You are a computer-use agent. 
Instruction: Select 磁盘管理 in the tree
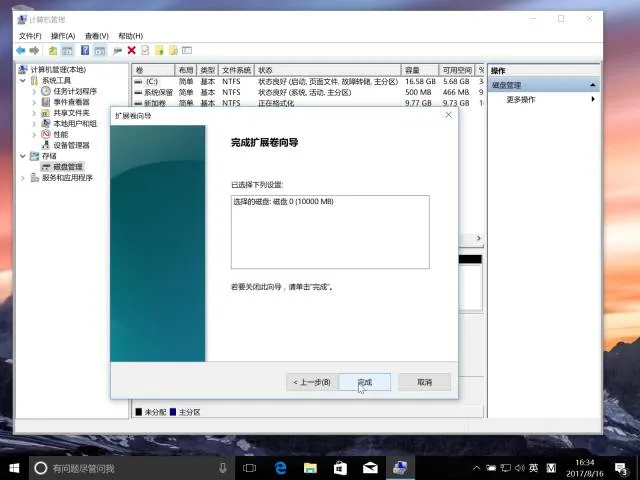[68, 167]
